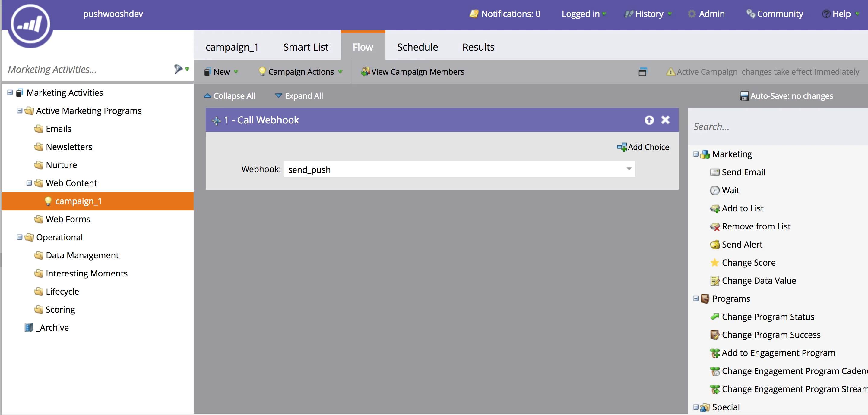This screenshot has width=868, height=415.
Task: Open the Smart List tab
Action: [x=306, y=47]
